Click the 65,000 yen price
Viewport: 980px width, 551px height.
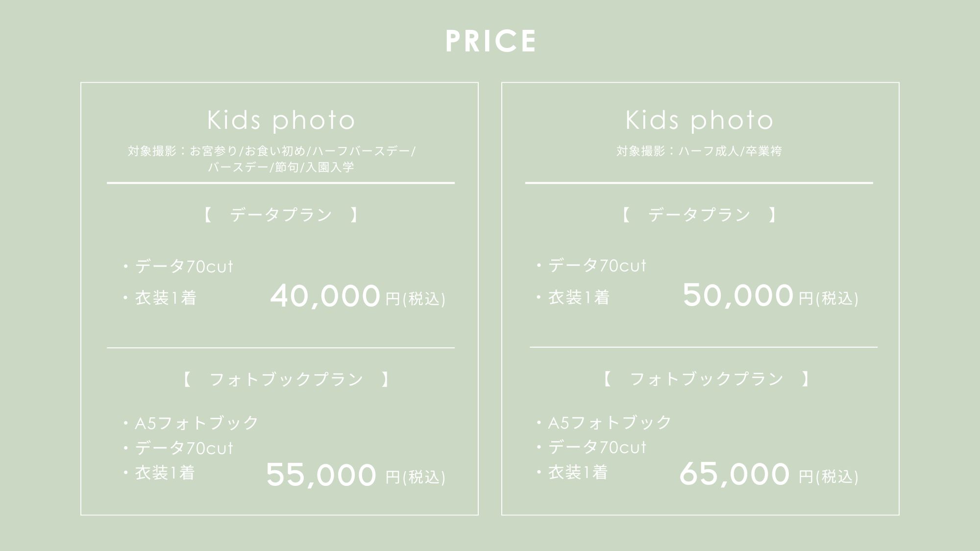pos(734,474)
